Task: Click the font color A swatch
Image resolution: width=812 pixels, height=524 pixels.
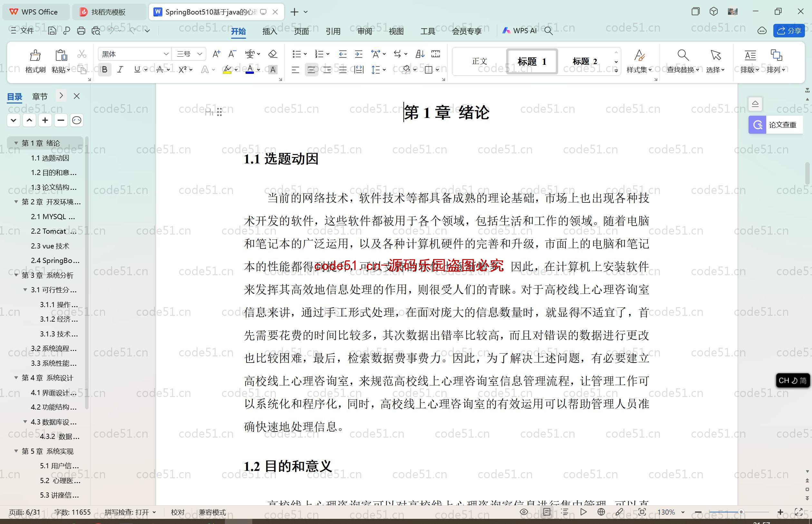Action: coord(250,70)
